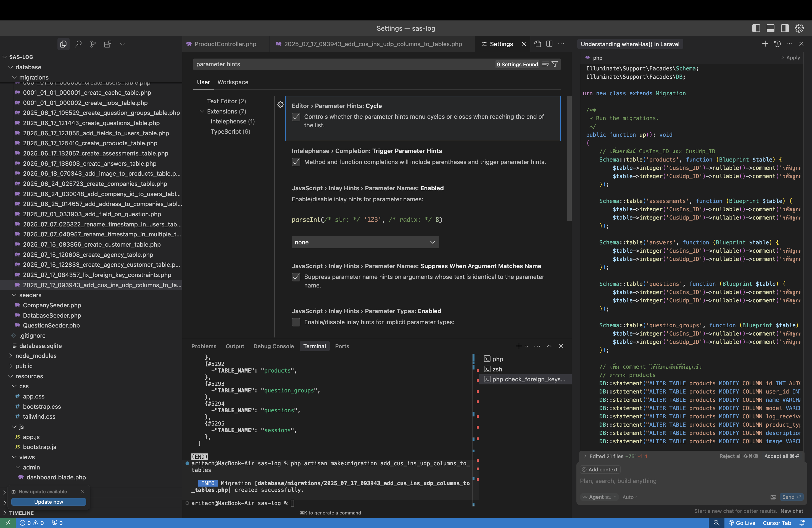Click the filter settings funnel icon

555,64
